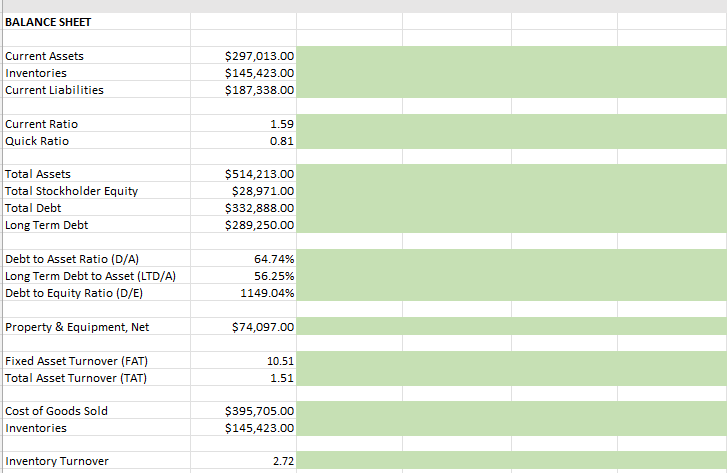Click the 1149.04% value cell

[x=243, y=293]
